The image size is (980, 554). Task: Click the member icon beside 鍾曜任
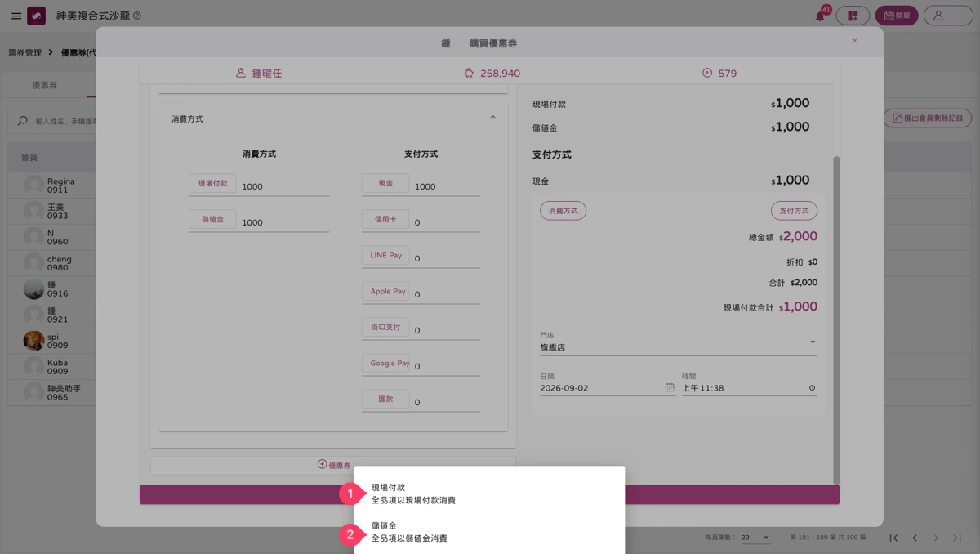241,73
